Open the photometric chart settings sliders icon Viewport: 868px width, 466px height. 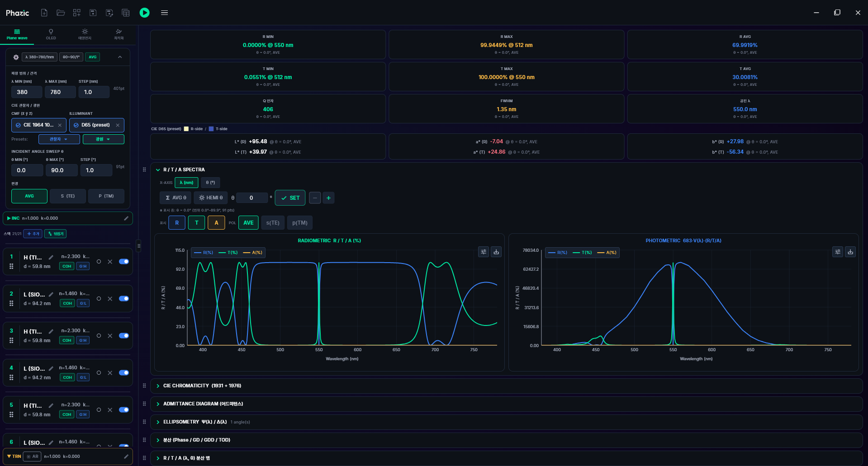click(x=838, y=252)
